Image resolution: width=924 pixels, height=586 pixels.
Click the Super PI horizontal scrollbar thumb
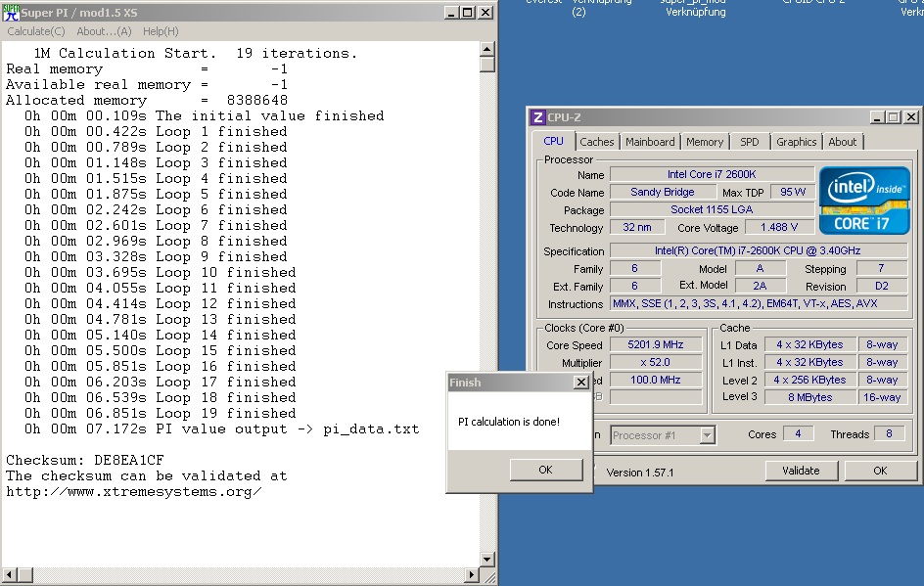tap(24, 574)
